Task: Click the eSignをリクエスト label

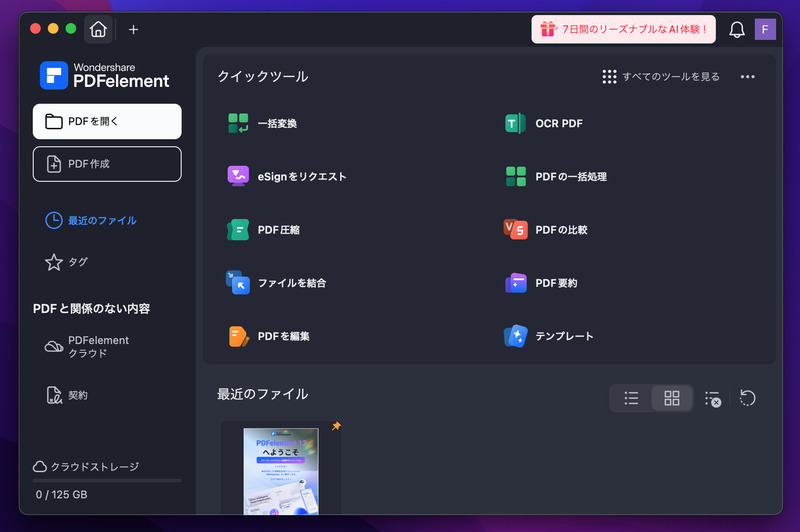Action: point(302,176)
